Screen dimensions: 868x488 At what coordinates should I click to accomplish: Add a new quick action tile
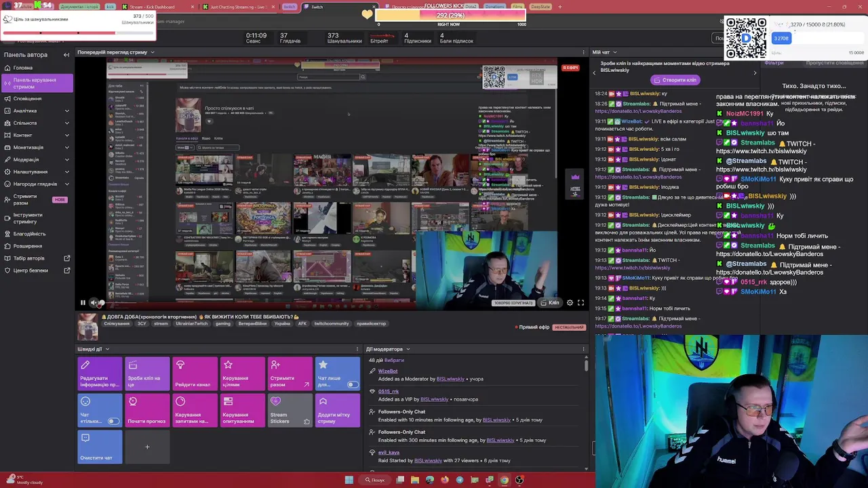(147, 447)
